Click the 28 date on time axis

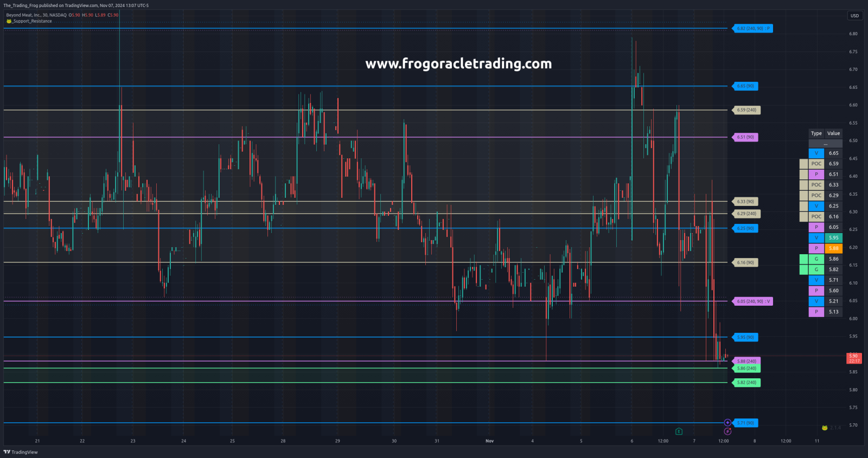[x=283, y=441]
